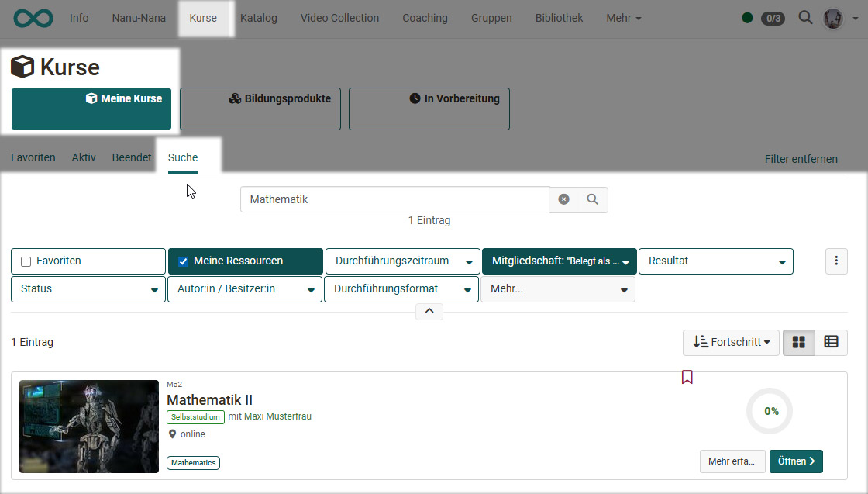
Task: Open the search magnifier in top bar
Action: pos(806,18)
